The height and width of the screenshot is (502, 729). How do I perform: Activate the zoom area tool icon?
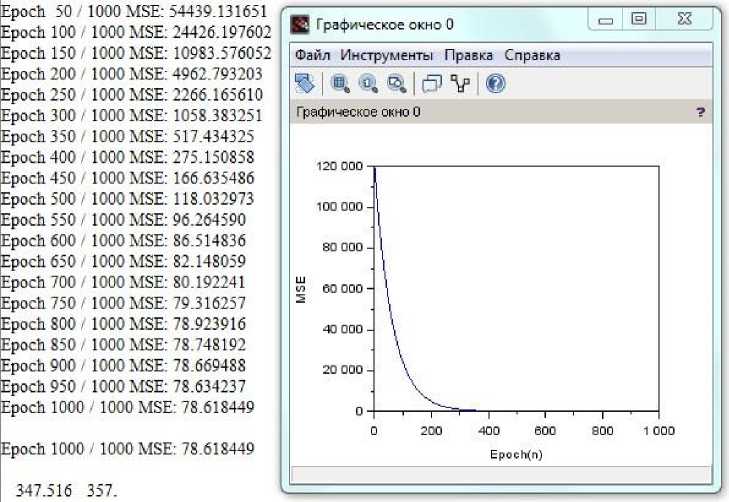click(340, 84)
